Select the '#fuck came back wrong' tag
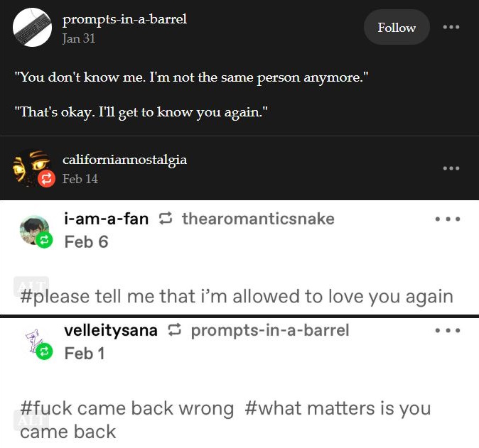The width and height of the screenshot is (479, 448). (127, 408)
